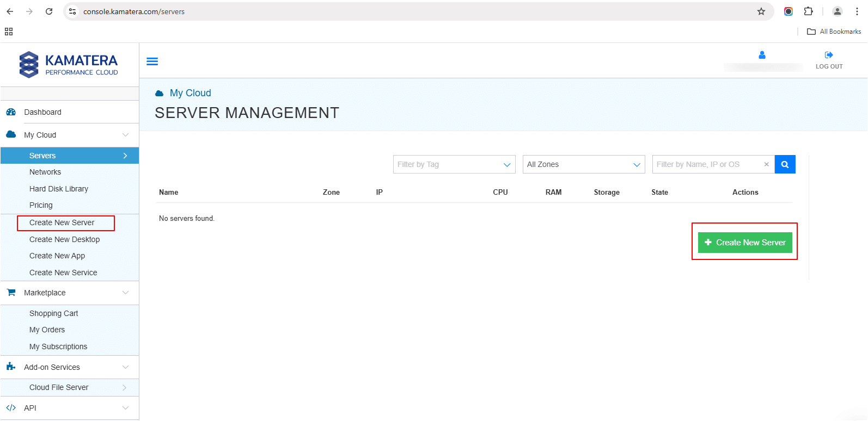Click the Log Out icon
The width and height of the screenshot is (868, 421).
coord(829,55)
